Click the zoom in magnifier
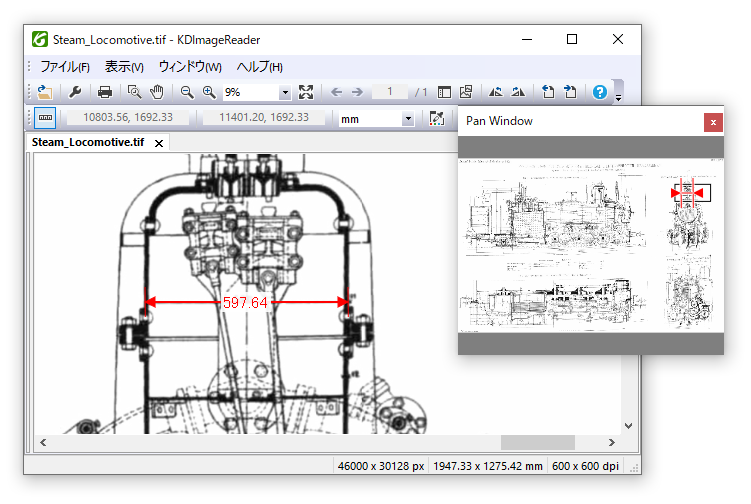The width and height of the screenshot is (751, 504). pos(209,92)
